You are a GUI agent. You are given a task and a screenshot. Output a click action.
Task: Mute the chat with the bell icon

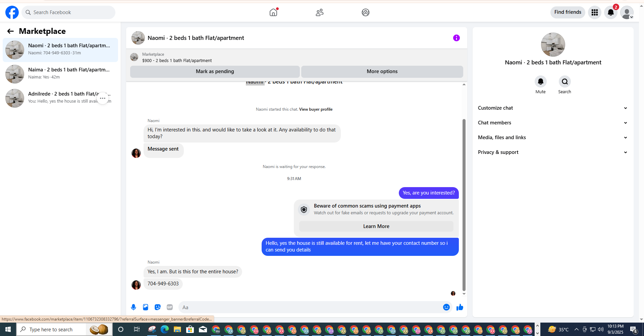(x=540, y=81)
